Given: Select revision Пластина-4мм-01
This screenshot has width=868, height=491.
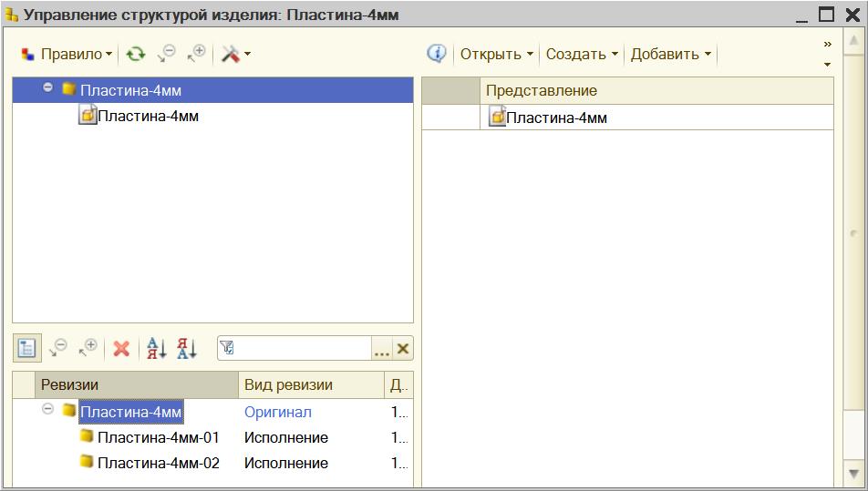Looking at the screenshot, I should point(159,438).
